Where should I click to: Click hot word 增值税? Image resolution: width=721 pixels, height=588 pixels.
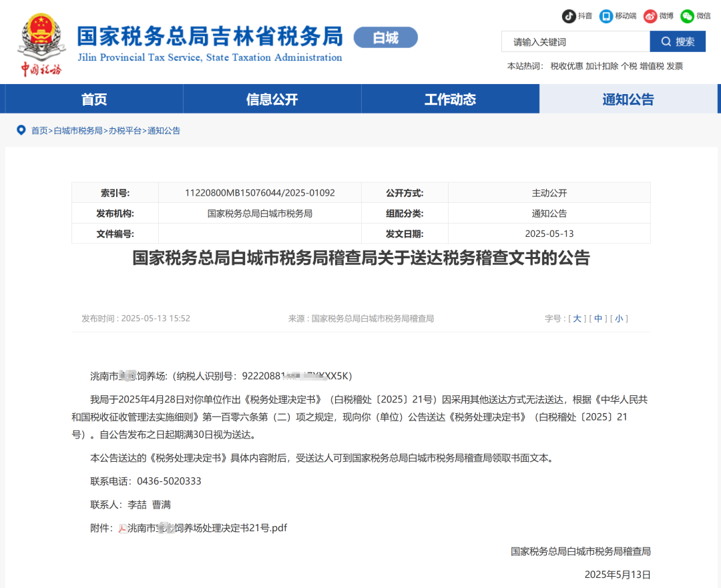pyautogui.click(x=652, y=66)
